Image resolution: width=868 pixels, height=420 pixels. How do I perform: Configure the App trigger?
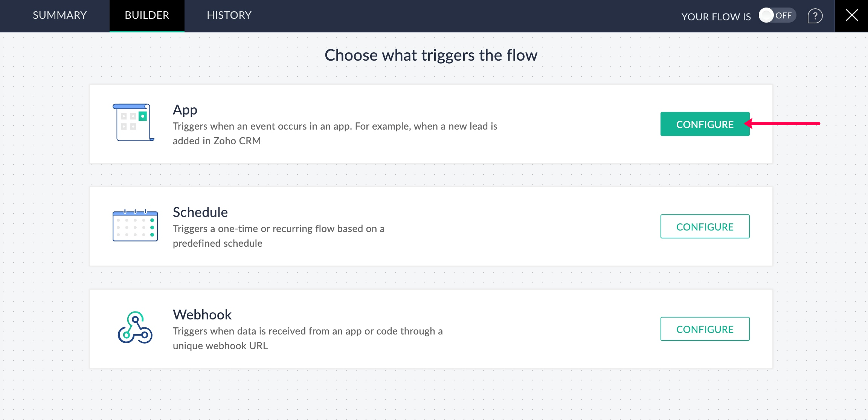(x=705, y=124)
